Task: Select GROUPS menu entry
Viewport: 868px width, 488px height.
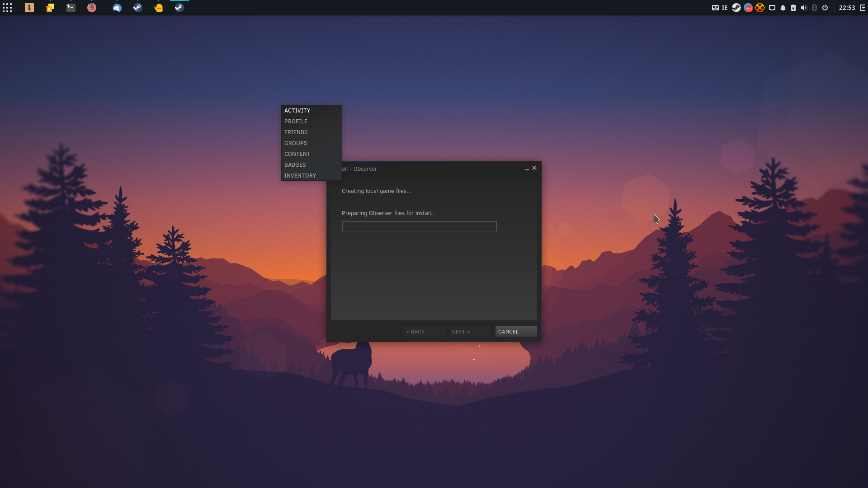Action: click(311, 143)
